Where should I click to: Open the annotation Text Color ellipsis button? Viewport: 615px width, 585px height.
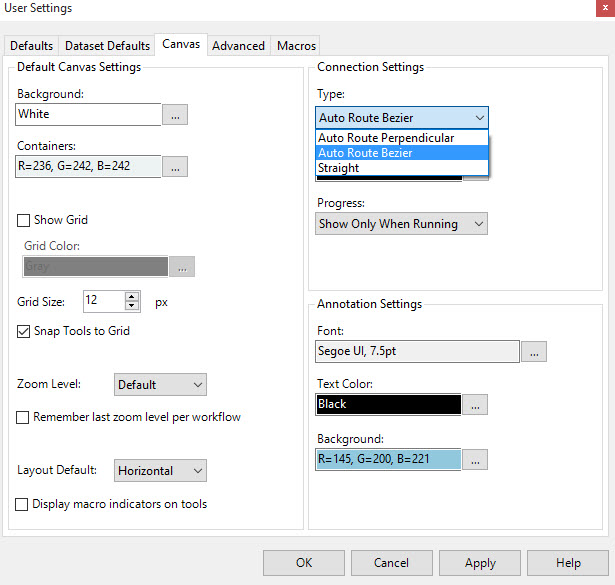(475, 404)
